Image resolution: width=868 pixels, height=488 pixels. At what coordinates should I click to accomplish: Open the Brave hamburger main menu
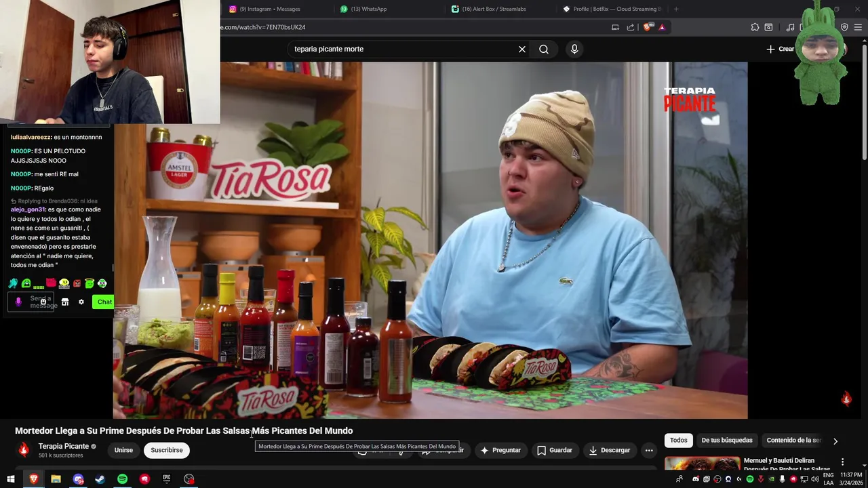858,27
